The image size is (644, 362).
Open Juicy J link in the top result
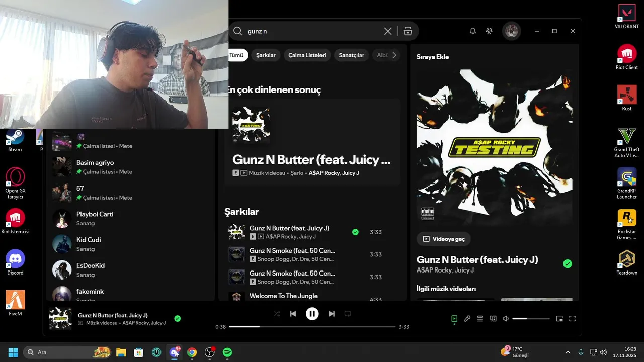(351, 173)
